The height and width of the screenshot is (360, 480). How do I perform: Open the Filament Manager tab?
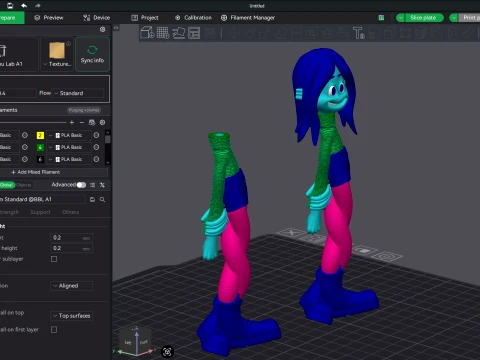click(248, 18)
